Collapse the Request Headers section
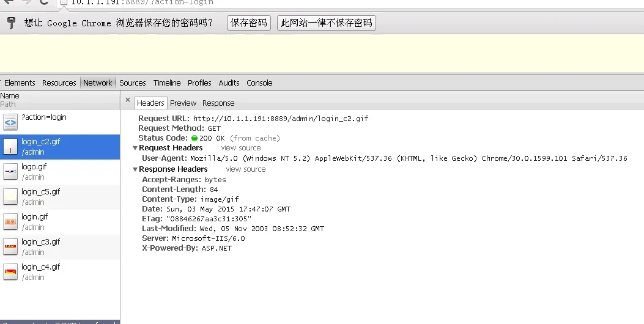This screenshot has height=324, width=644. 135,148
